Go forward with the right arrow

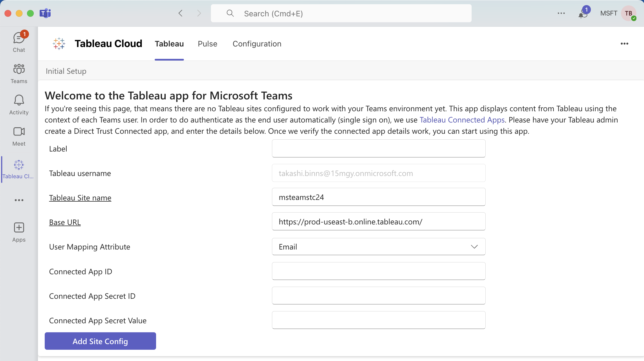point(199,13)
